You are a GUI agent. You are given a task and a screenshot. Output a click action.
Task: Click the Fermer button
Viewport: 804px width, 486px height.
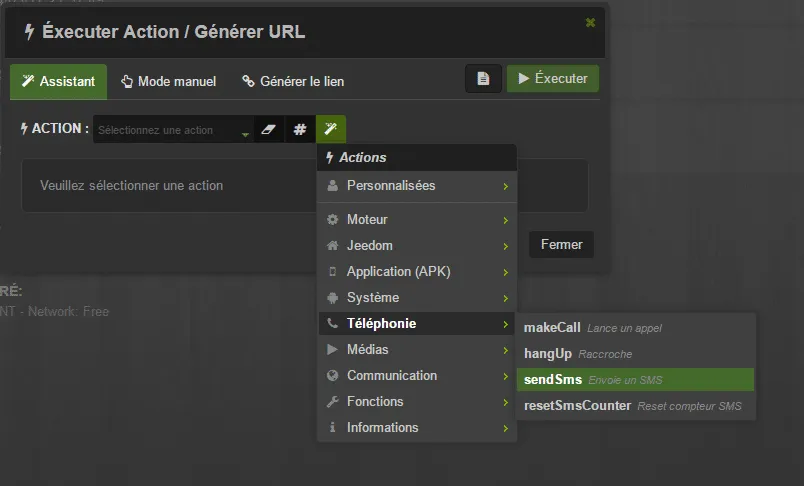(561, 245)
